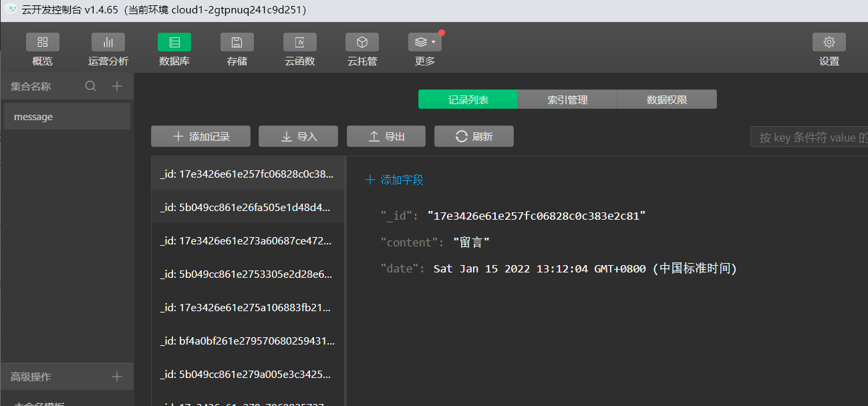868x406 pixels.
Task: Click the plus icon to add collection
Action: coord(117,86)
